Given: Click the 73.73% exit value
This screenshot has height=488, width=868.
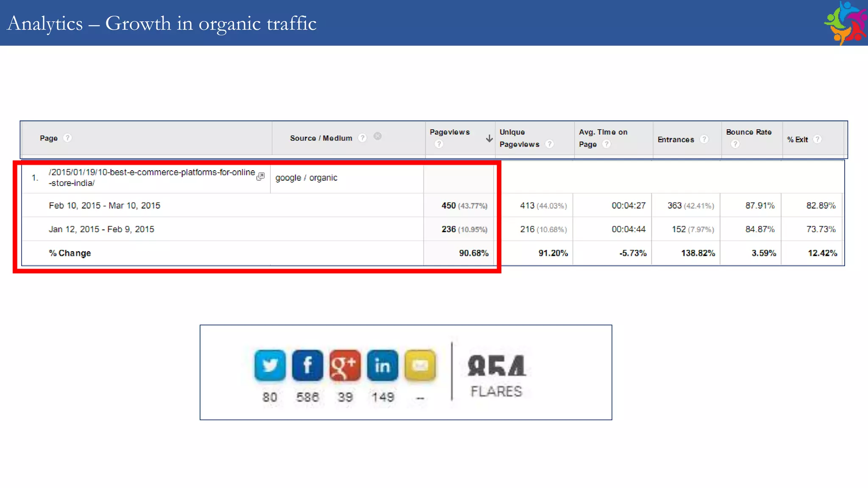Looking at the screenshot, I should [821, 229].
